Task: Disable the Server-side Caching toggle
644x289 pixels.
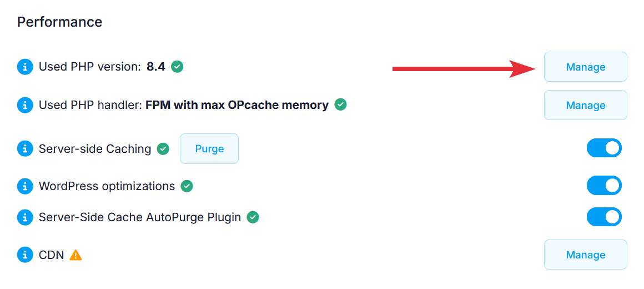Action: (604, 148)
